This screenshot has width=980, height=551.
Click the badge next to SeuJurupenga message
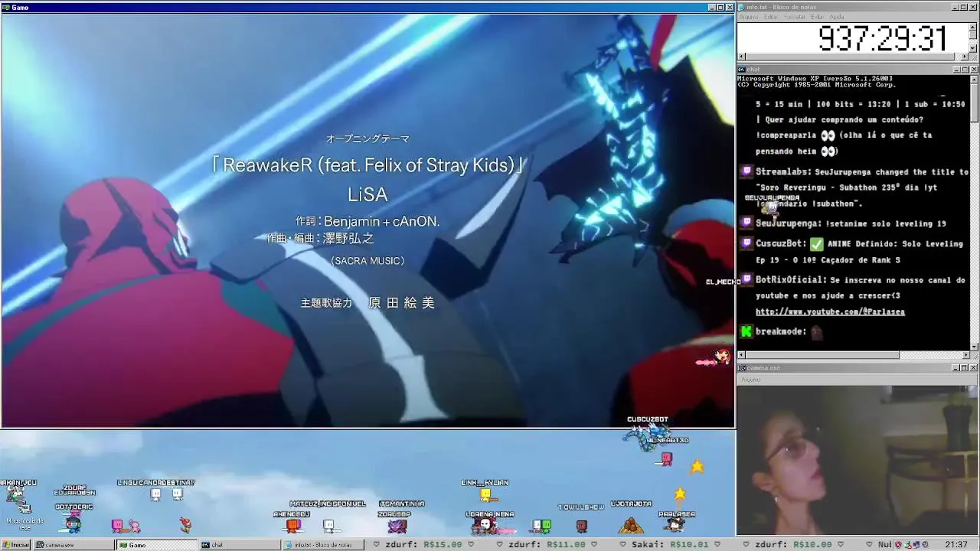(747, 223)
